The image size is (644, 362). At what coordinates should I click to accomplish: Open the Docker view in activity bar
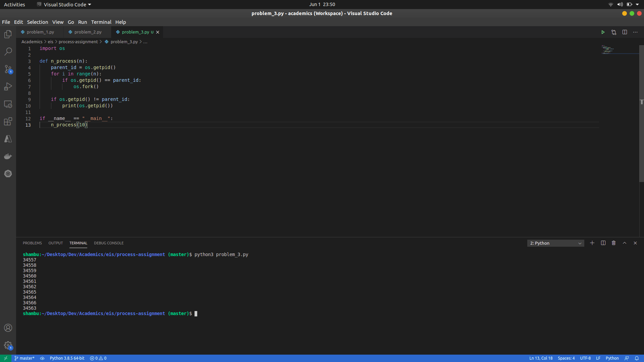click(8, 156)
